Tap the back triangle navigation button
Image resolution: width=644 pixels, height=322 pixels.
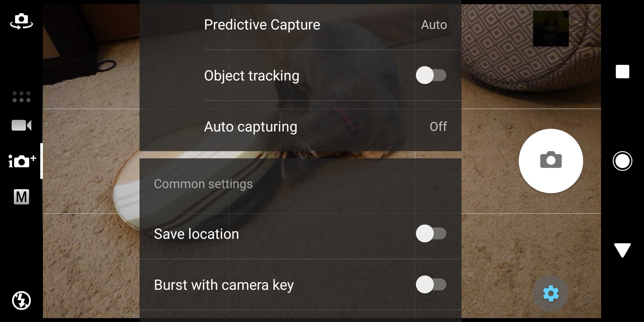click(623, 250)
